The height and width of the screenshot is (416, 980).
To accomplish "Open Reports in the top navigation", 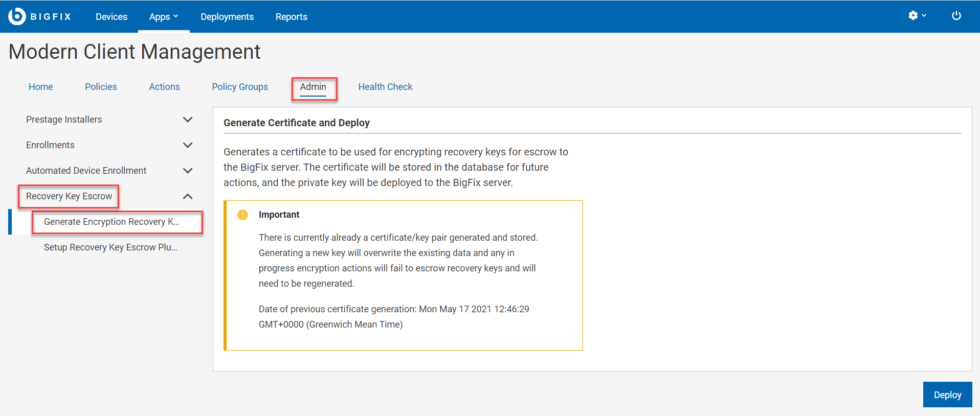I will [x=292, y=17].
